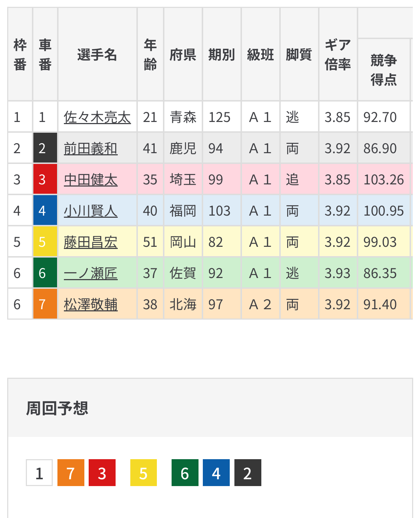
Task: Click black number 2 in lap prediction
Action: pos(248,473)
